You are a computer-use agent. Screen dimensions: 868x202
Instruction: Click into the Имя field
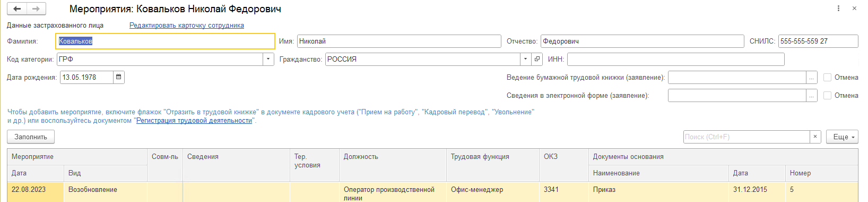[399, 41]
